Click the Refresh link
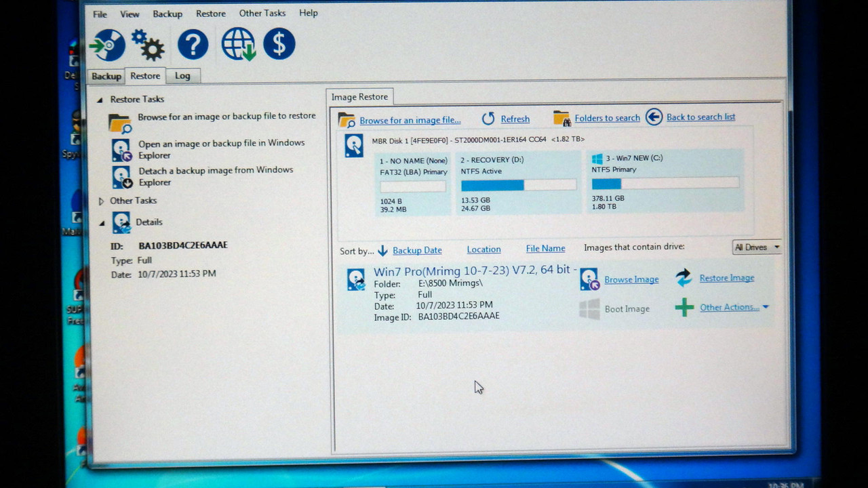Image resolution: width=868 pixels, height=488 pixels. pos(515,119)
